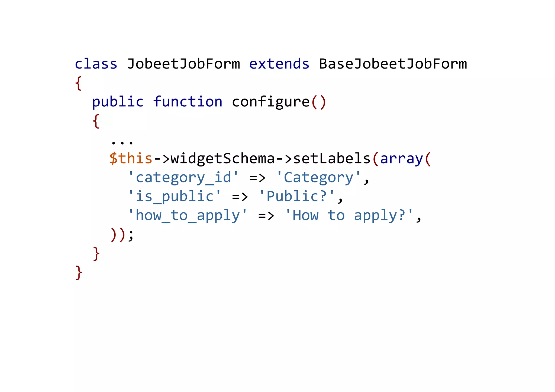Image resolution: width=555 pixels, height=392 pixels.
Task: Click the 'How to apply?' label string
Action: coord(349,216)
